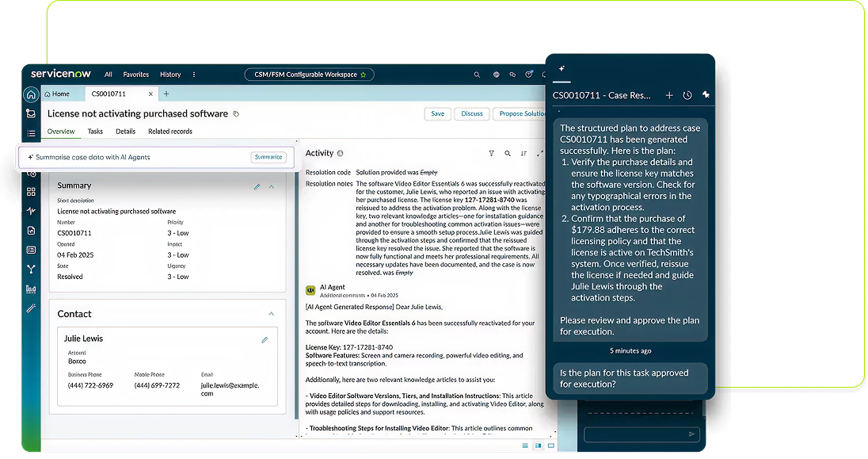Edit Julie Lewis contact card

pos(265,340)
